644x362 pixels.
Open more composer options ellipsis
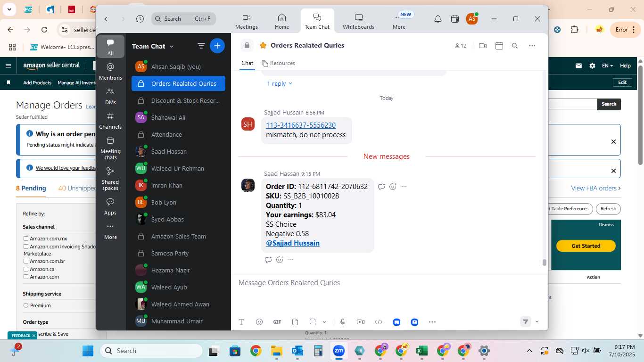tap(432, 322)
